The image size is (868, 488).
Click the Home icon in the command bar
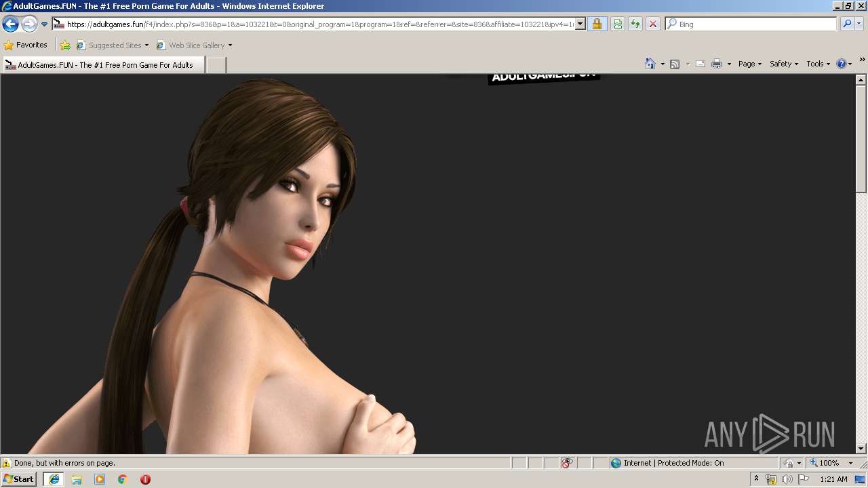650,64
